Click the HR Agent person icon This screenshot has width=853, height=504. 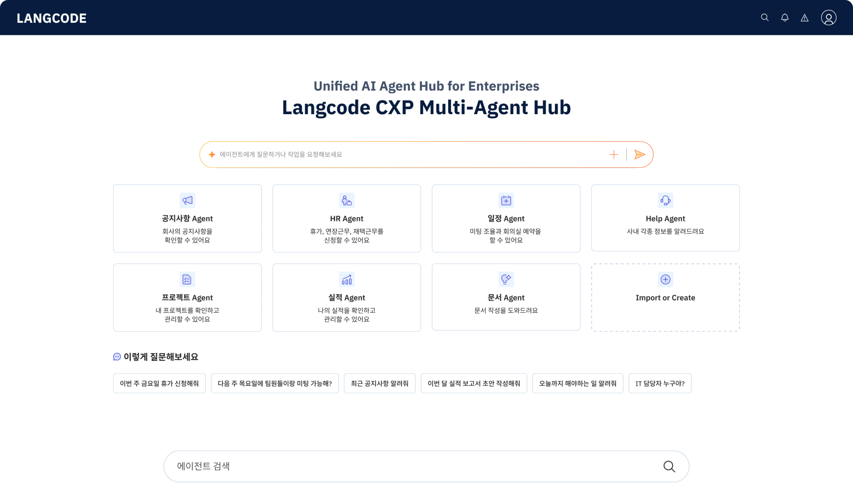click(347, 200)
